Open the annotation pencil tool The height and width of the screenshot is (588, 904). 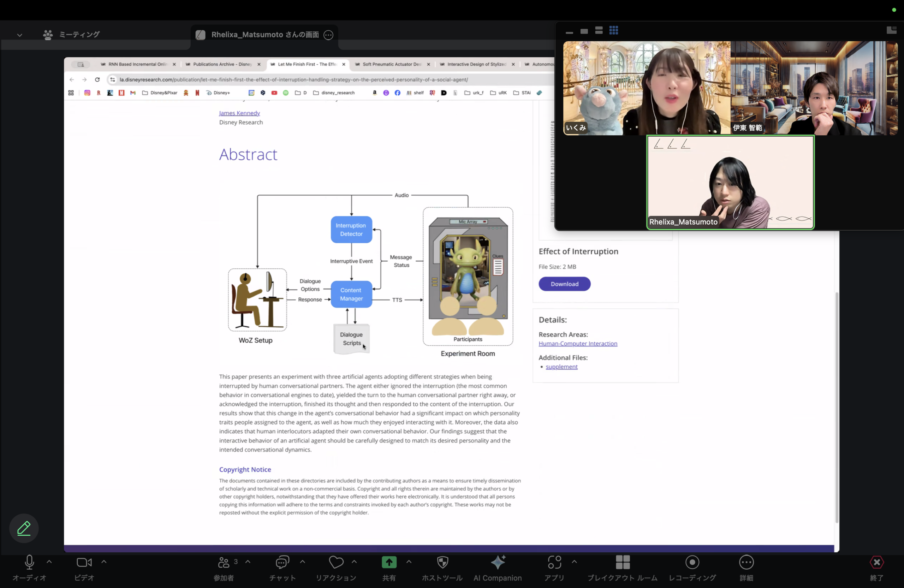pyautogui.click(x=24, y=528)
